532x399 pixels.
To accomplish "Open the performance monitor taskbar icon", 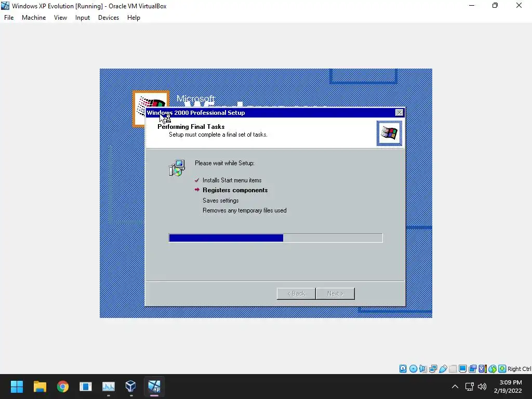I will coord(109,387).
